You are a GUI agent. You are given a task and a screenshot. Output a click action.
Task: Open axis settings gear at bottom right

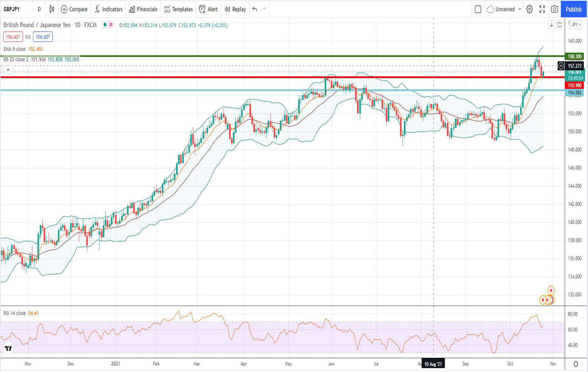tap(576, 364)
